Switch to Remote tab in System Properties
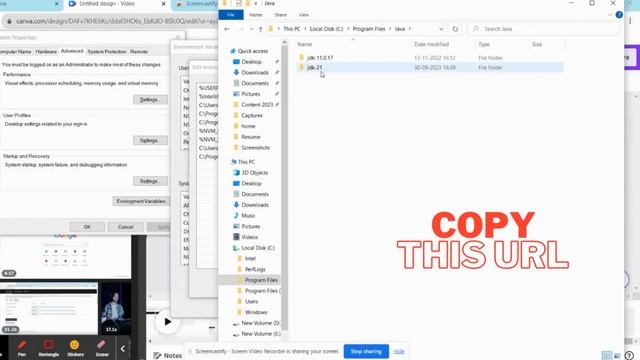The image size is (640, 360). 139,52
